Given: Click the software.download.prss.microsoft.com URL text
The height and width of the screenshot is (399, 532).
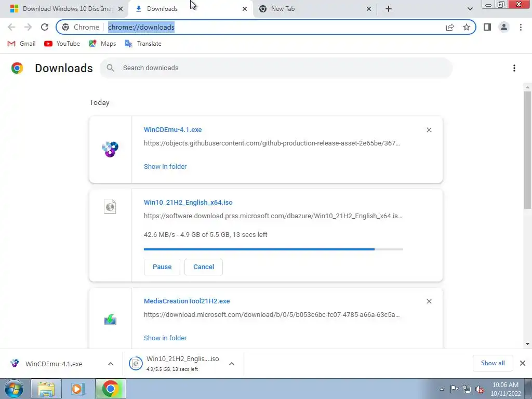Looking at the screenshot, I should point(273,216).
